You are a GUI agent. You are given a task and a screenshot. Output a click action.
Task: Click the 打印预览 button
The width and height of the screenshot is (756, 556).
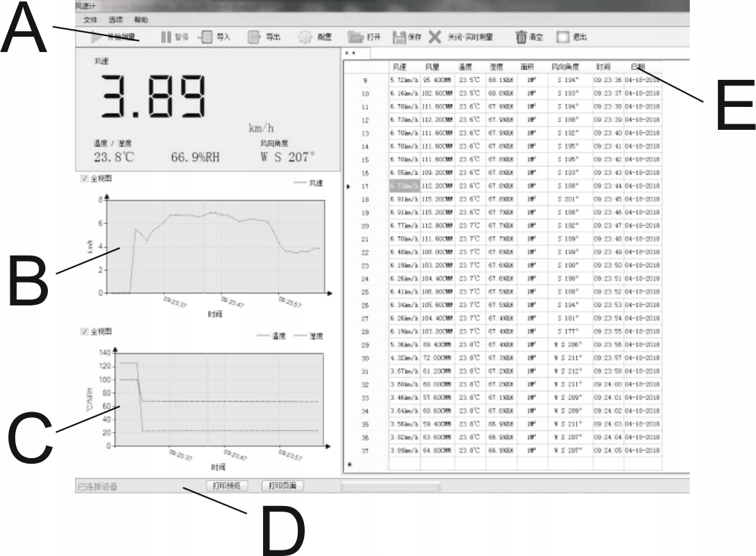pyautogui.click(x=226, y=486)
